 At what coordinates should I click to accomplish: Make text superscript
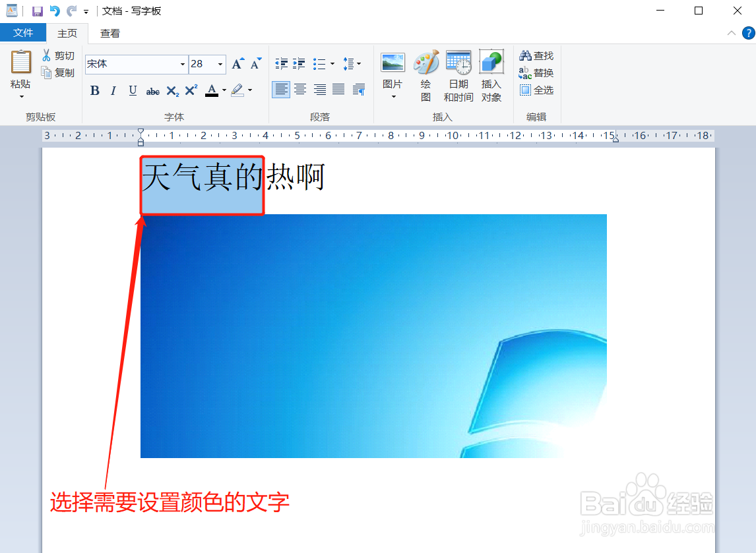[x=191, y=90]
